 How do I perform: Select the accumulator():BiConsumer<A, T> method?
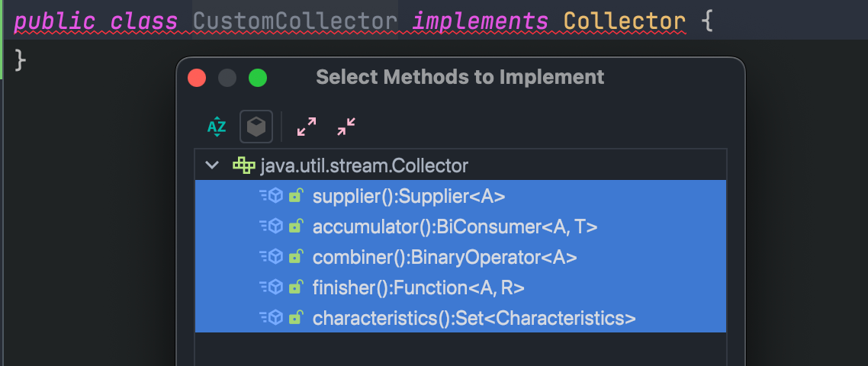(x=460, y=226)
